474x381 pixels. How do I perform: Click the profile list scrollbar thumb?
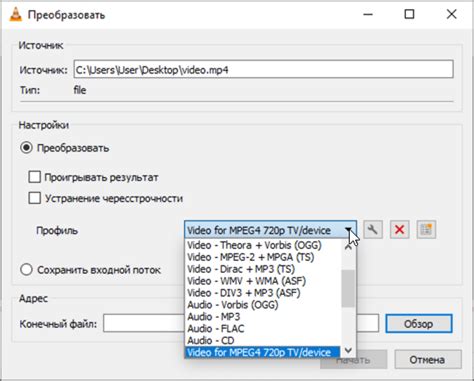tap(348, 288)
